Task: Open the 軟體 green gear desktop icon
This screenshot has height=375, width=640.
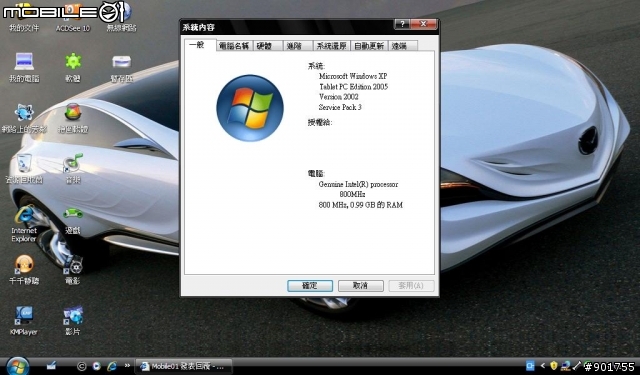Action: click(x=73, y=67)
